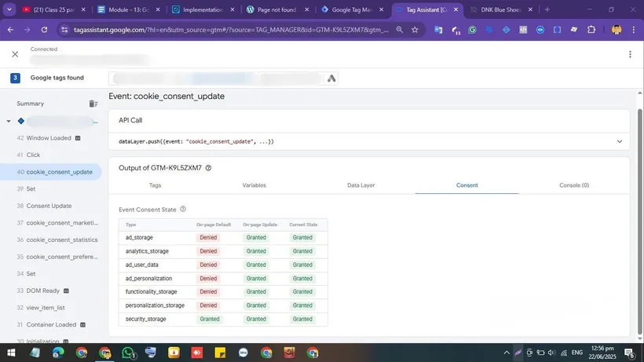Open the browser extensions puzzle icon
This screenshot has height=362, width=644.
591,30
